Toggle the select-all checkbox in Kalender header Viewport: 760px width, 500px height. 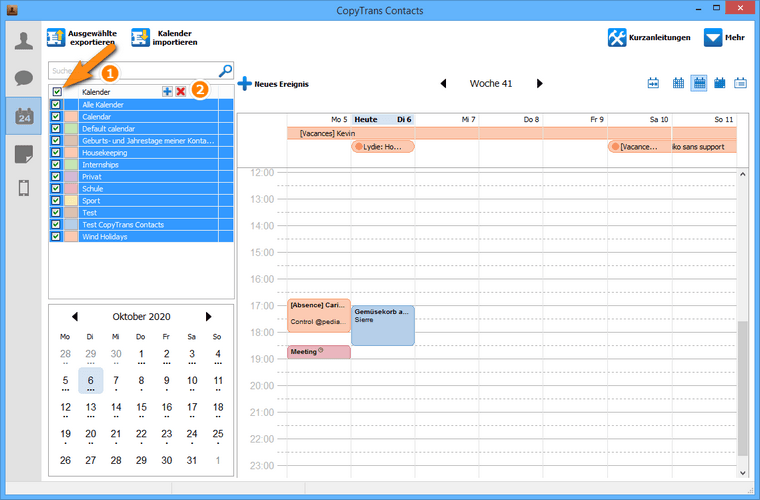coord(57,92)
